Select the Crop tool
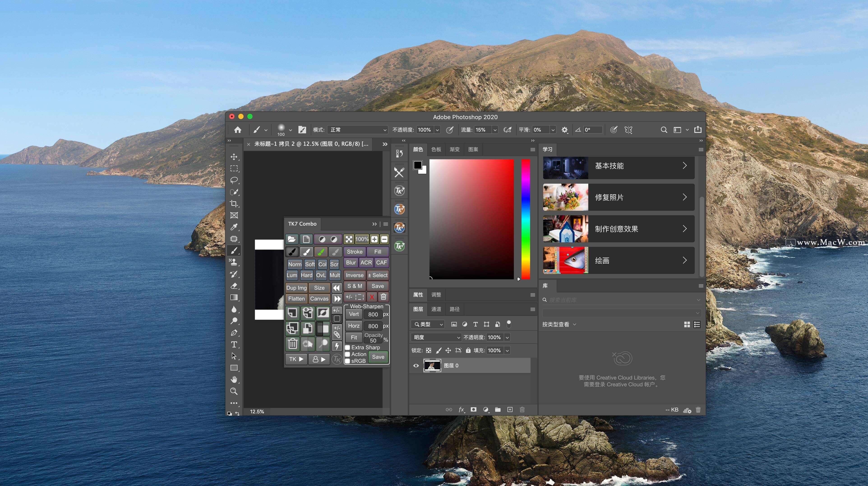The width and height of the screenshot is (868, 486). 234,204
